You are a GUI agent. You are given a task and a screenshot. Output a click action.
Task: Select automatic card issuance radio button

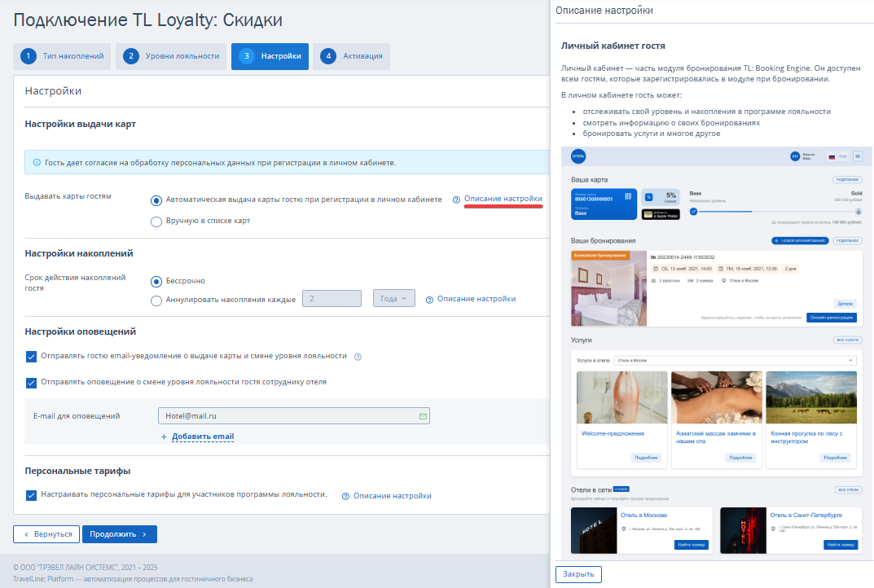click(x=156, y=200)
